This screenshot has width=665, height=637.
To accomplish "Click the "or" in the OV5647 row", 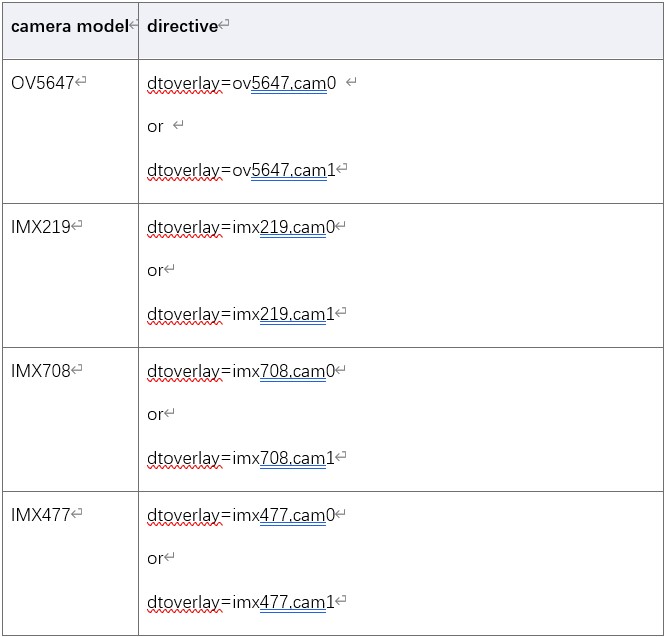I will click(155, 127).
